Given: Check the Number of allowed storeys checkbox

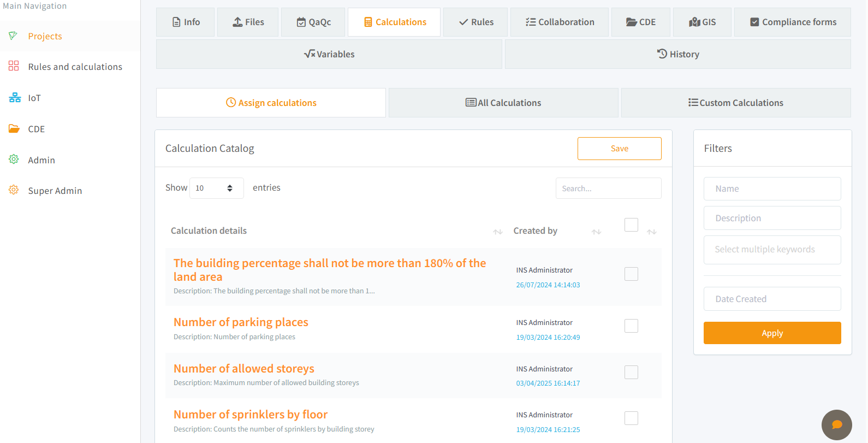Looking at the screenshot, I should 631,372.
